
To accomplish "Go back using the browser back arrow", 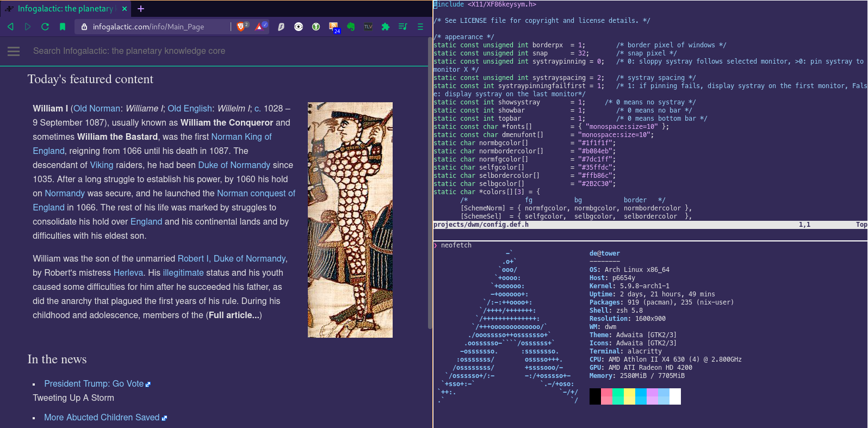I will [10, 27].
